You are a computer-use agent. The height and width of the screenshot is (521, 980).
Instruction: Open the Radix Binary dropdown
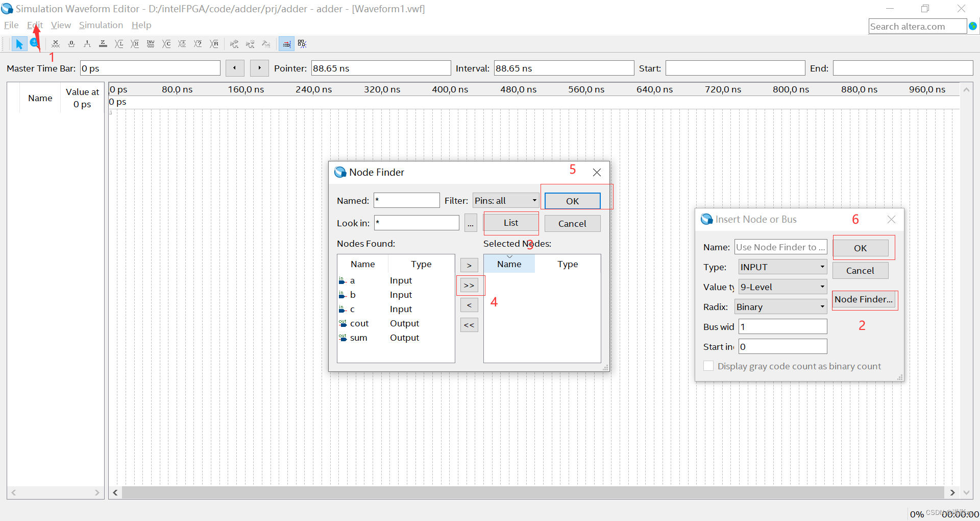point(780,307)
